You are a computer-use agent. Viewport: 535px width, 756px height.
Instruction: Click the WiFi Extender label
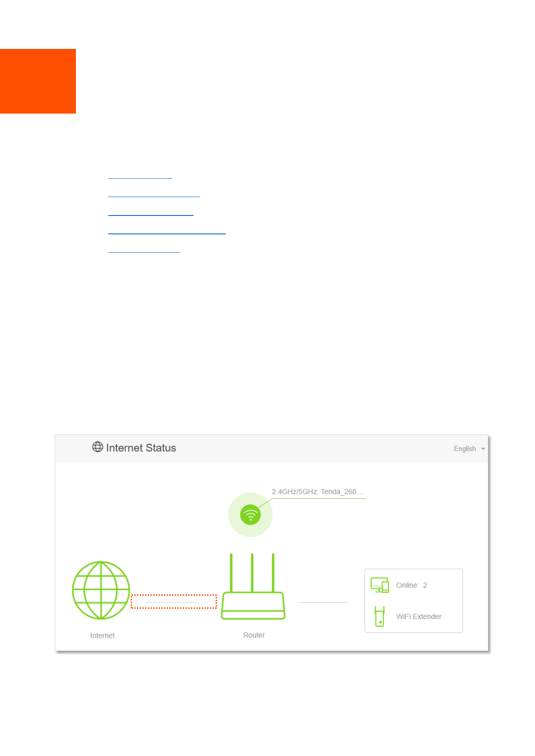point(419,617)
